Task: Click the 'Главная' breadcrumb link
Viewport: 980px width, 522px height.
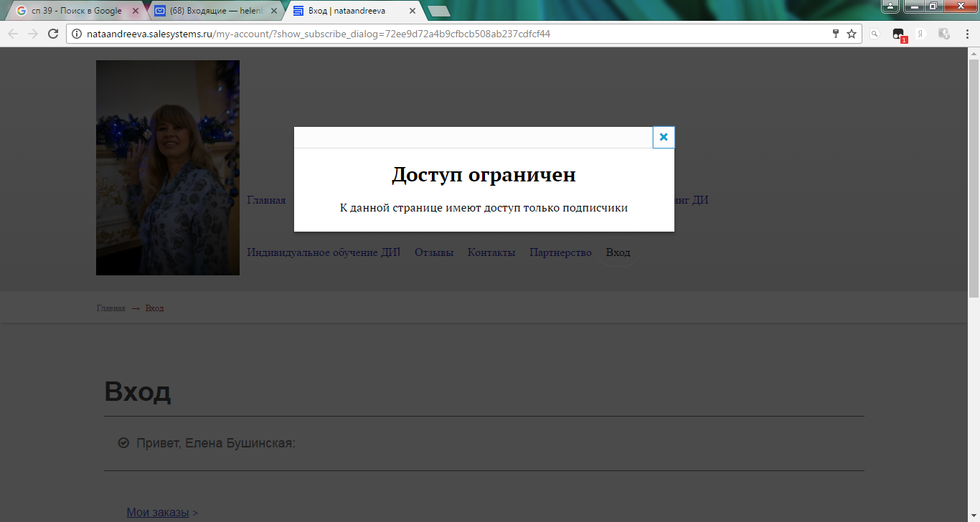Action: 110,308
